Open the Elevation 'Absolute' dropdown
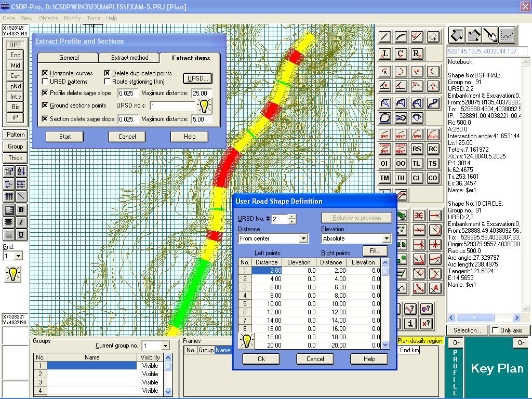The height and width of the screenshot is (399, 532). [x=387, y=238]
